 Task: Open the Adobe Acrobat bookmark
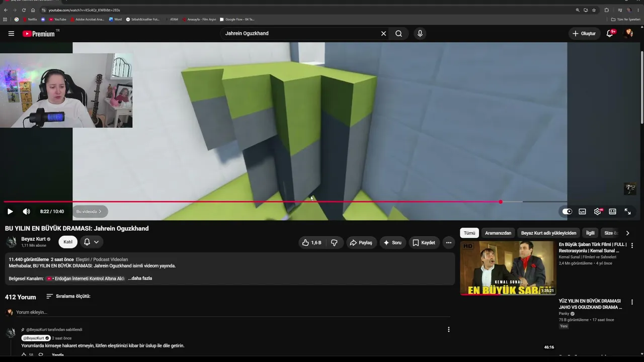[x=87, y=20]
